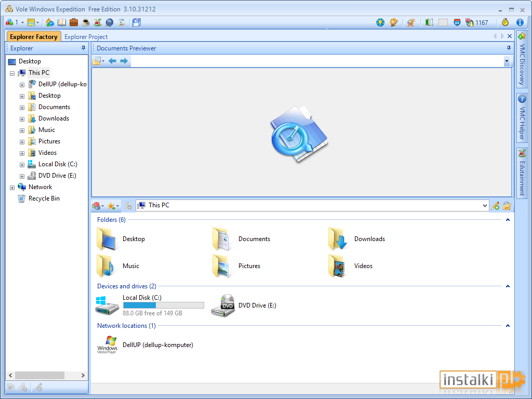
Task: Select the Recycle Bin tree item
Action: 44,198
